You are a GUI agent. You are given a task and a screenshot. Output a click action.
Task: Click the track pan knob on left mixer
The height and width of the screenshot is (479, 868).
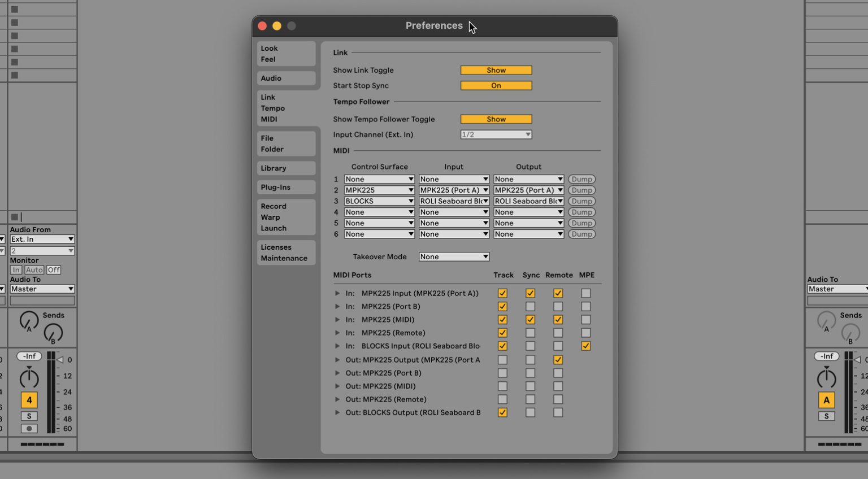coord(29,378)
